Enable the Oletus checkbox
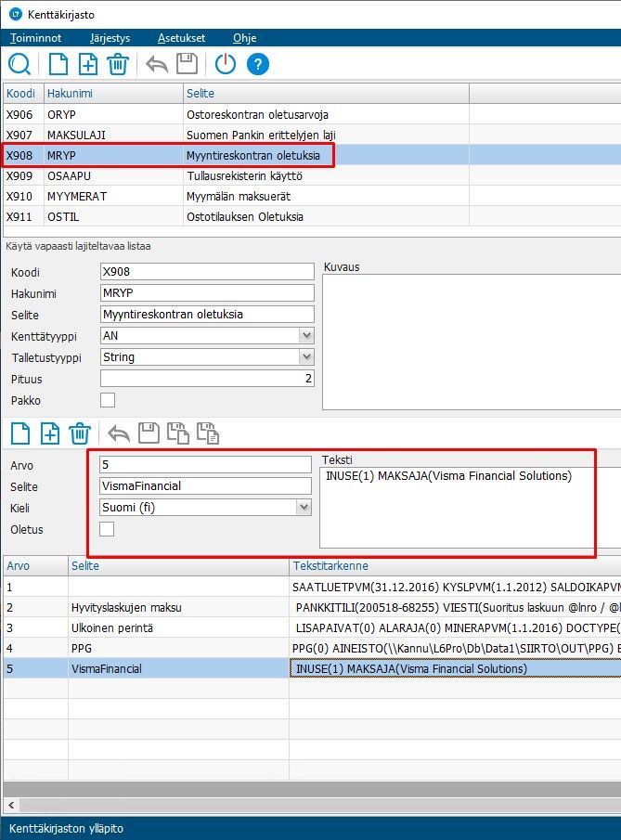Screen dimensions: 621x840 point(108,528)
